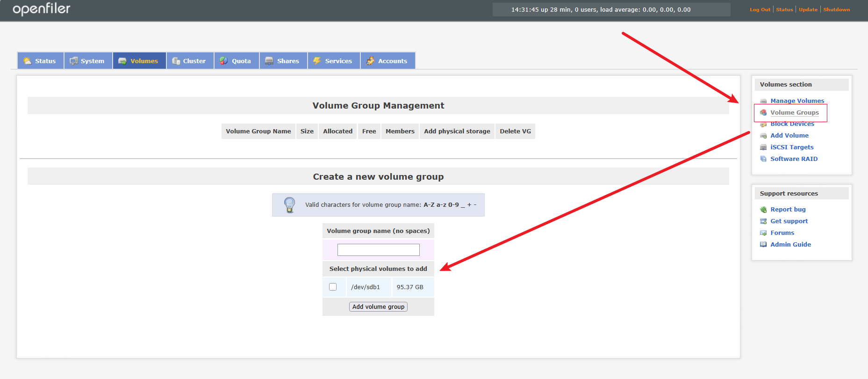The width and height of the screenshot is (868, 379).
Task: Click the Quota tab pie icon
Action: point(224,61)
